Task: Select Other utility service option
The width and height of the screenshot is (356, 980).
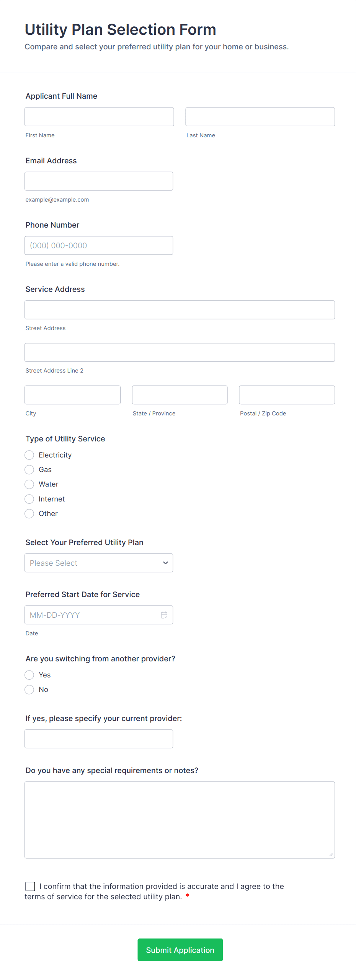Action: [29, 513]
